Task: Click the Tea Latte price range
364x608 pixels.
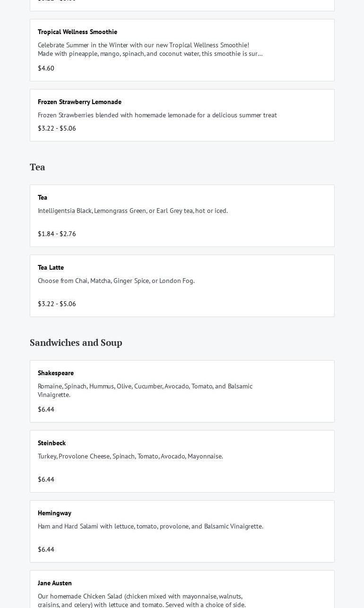Action: pos(57,304)
